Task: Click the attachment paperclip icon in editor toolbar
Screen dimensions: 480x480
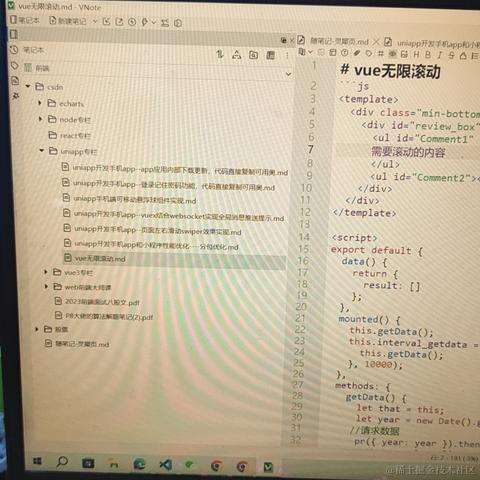Action: [357, 53]
